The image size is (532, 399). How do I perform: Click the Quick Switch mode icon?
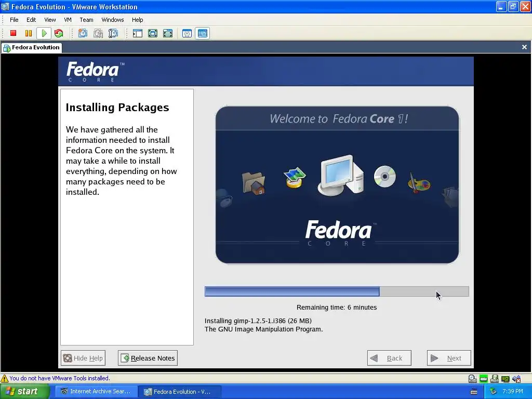tap(153, 33)
